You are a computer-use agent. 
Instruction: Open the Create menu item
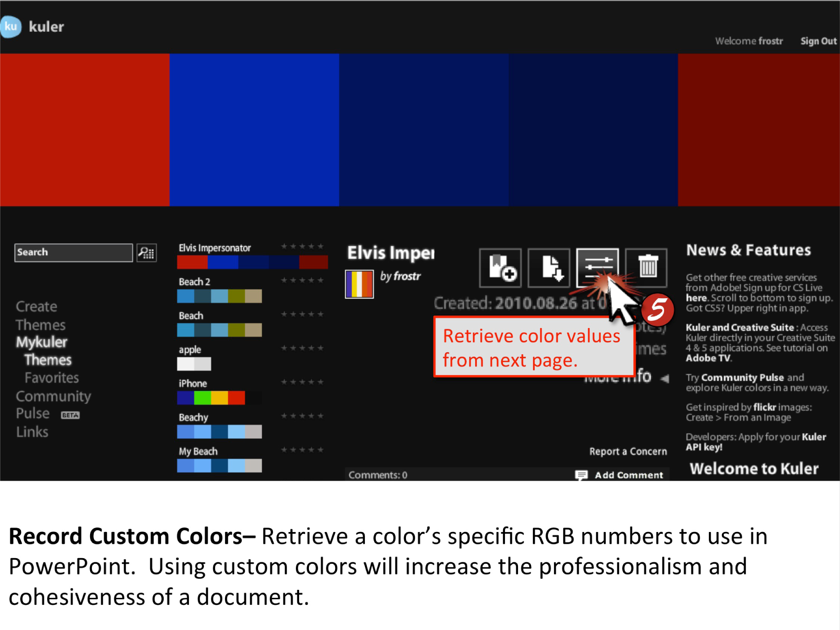tap(36, 306)
